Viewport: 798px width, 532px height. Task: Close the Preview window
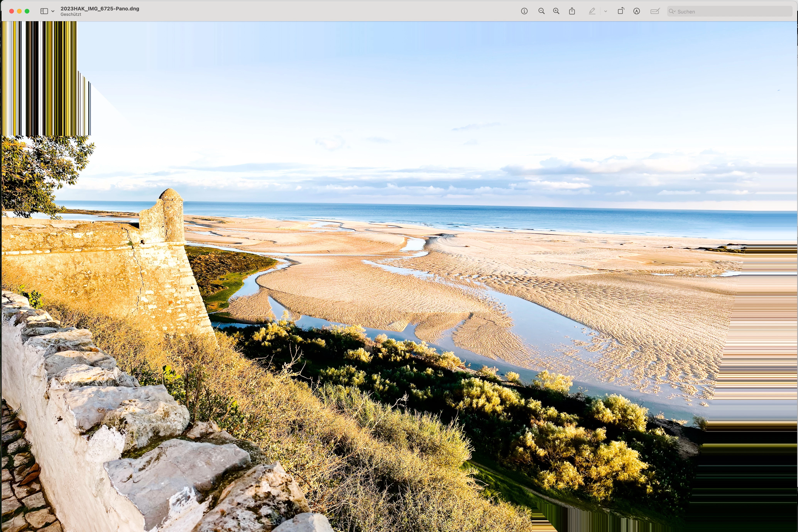(x=11, y=11)
